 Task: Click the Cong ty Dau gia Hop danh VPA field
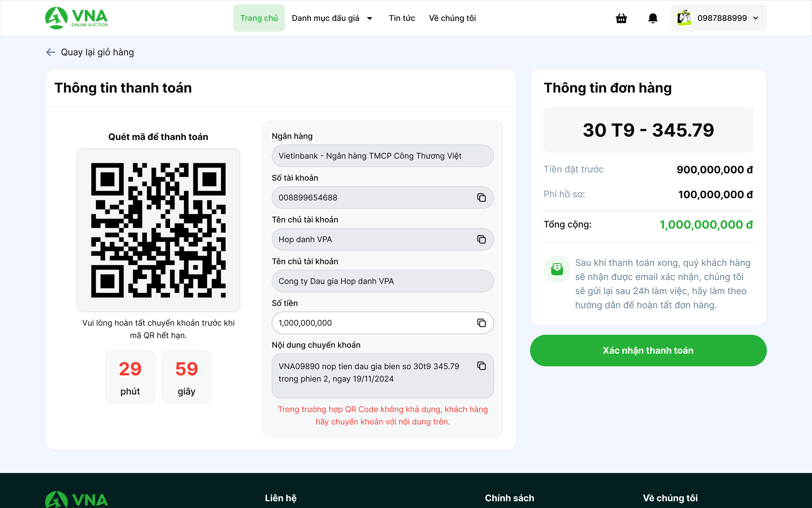[383, 281]
